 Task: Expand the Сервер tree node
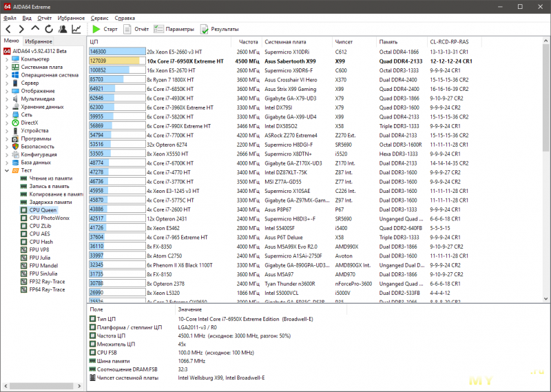pyautogui.click(x=7, y=83)
